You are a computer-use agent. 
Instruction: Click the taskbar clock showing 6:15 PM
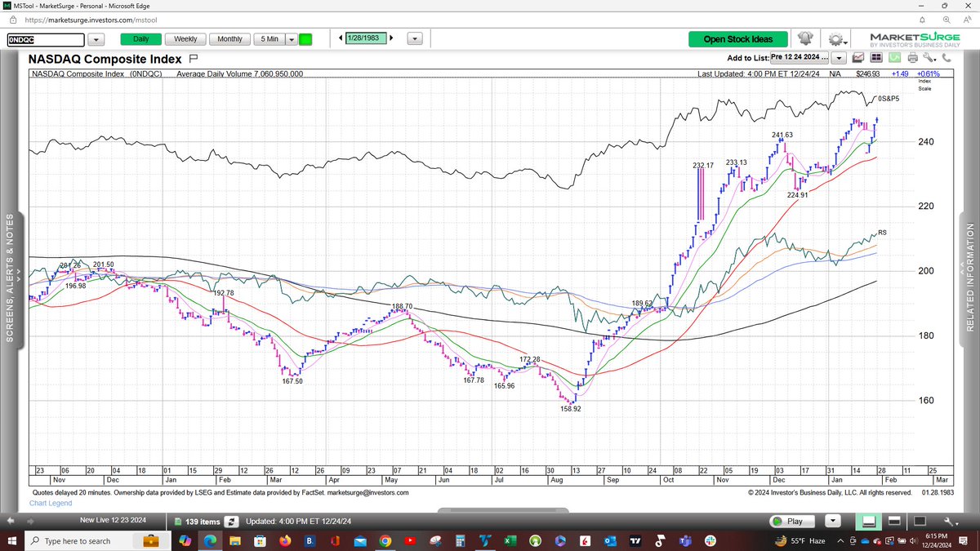pyautogui.click(x=937, y=540)
